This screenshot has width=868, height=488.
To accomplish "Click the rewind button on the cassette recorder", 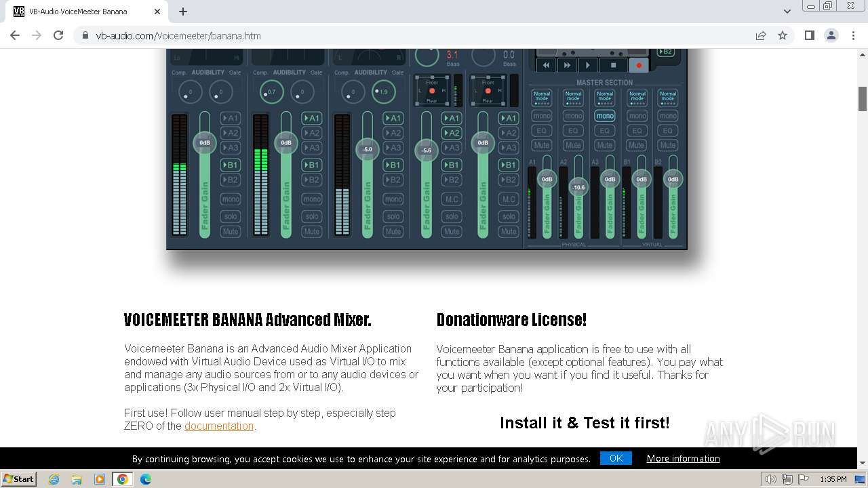I will [547, 65].
